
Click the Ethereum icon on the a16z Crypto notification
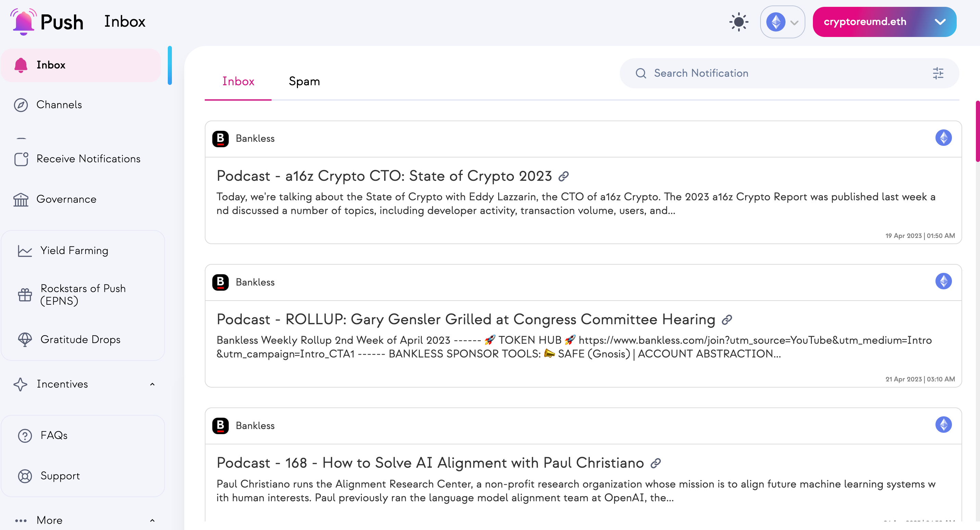click(943, 137)
